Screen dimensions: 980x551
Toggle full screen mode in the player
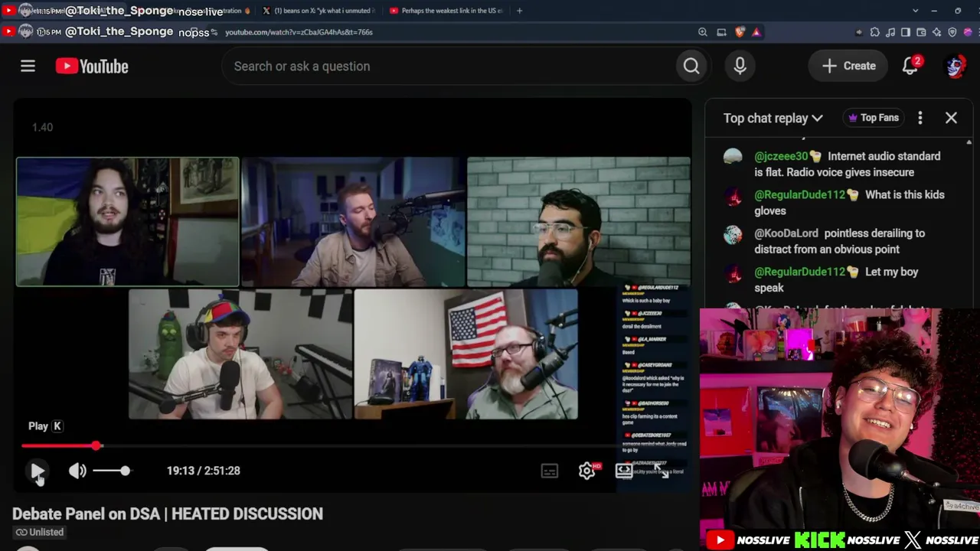click(x=663, y=471)
